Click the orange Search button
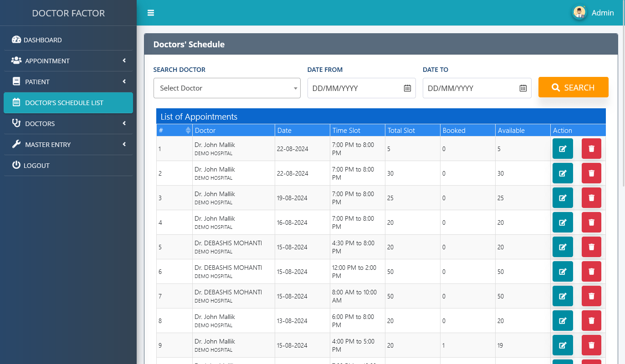 (573, 87)
